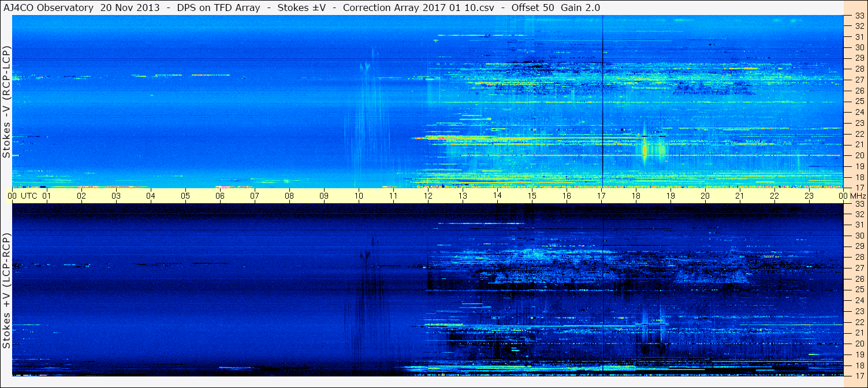Select the 07 hour tick on time axis
Image resolution: width=868 pixels, height=388 pixels.
click(x=255, y=196)
